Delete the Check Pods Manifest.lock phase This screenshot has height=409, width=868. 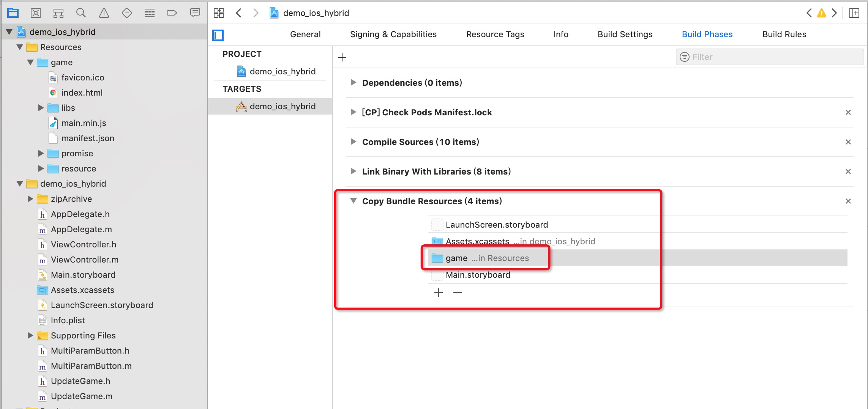[x=848, y=112]
